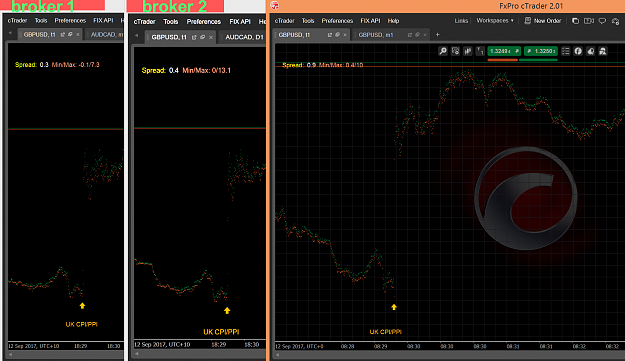This screenshot has height=361, width=625.
Task: Open the Tools menu in FxPro window
Action: [x=308, y=21]
